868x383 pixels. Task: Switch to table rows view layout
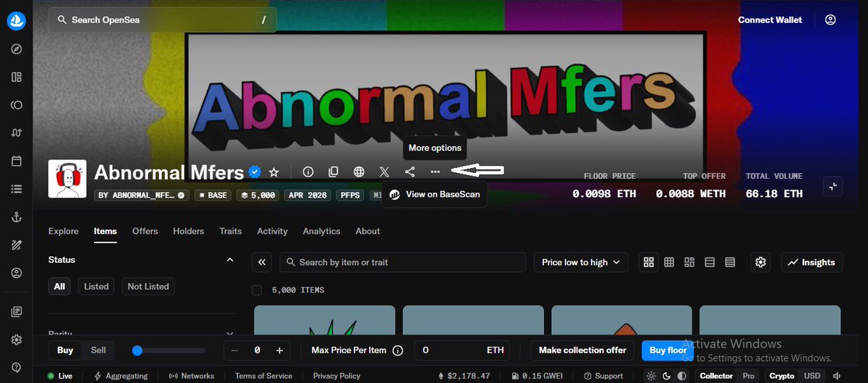[x=730, y=262]
